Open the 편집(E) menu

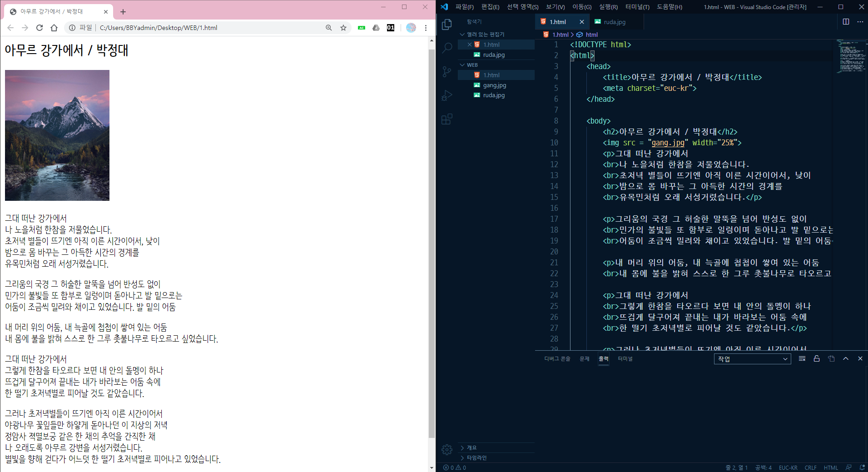[491, 7]
